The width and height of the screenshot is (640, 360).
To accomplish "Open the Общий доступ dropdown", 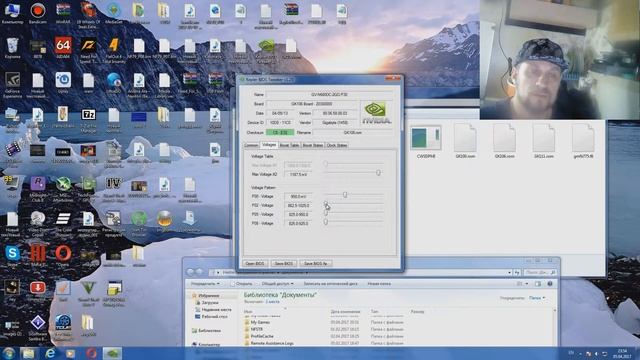I will (x=278, y=284).
